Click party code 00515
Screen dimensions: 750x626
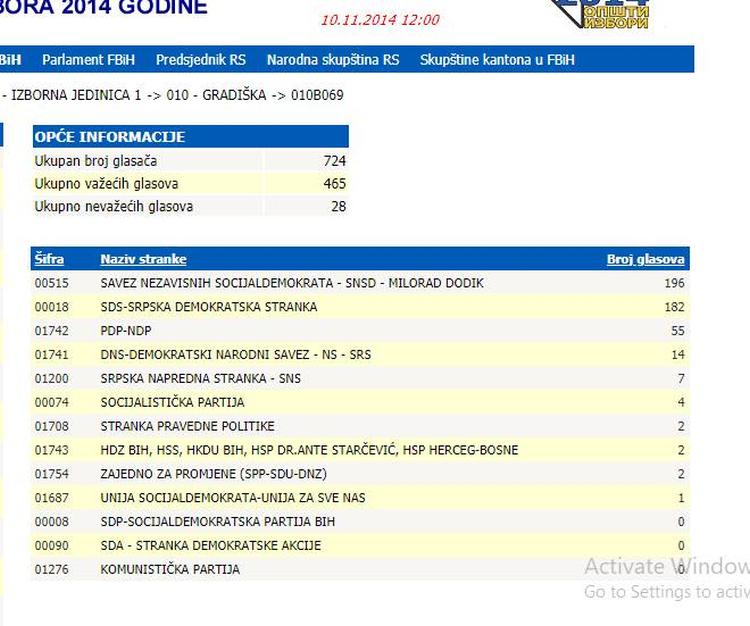pyautogui.click(x=52, y=283)
